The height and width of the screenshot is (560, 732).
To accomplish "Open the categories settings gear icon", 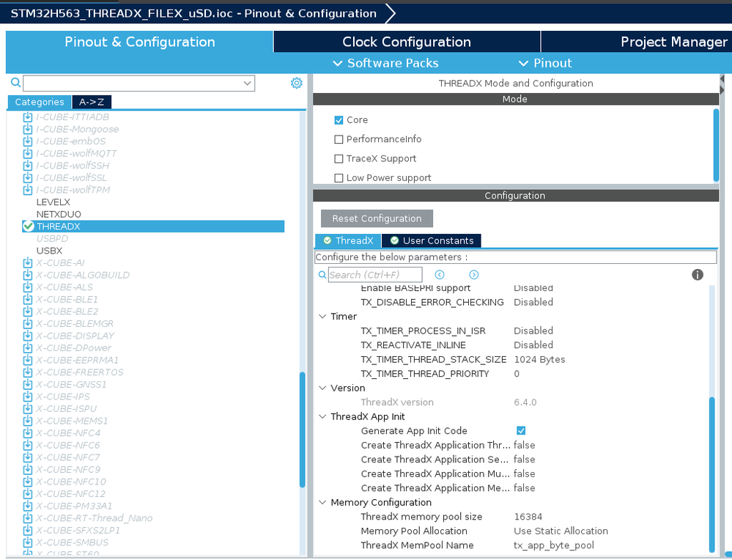I will coord(297,83).
